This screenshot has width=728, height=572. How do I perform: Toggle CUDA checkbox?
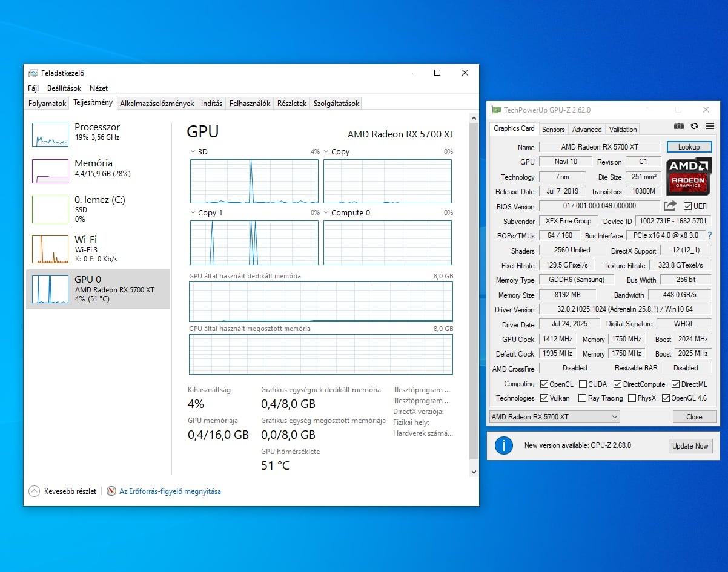[x=583, y=384]
